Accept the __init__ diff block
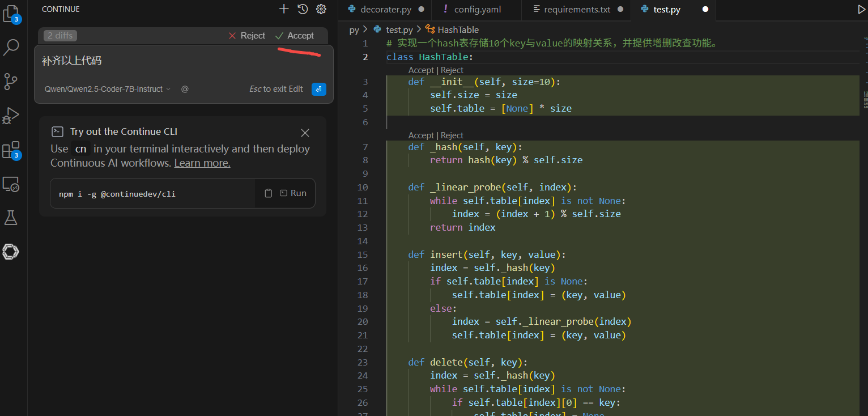The width and height of the screenshot is (868, 416). click(x=421, y=70)
